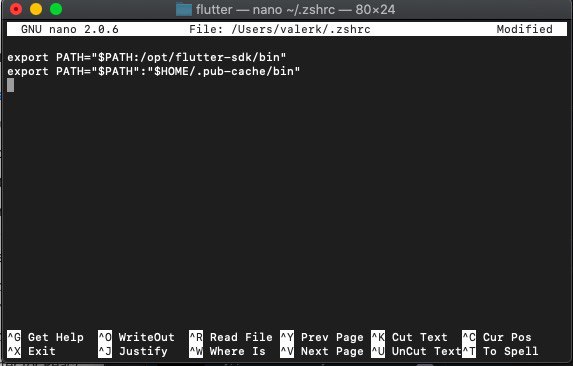The height and width of the screenshot is (366, 573).
Task: Click the ^J Justify shortcut
Action: [133, 351]
